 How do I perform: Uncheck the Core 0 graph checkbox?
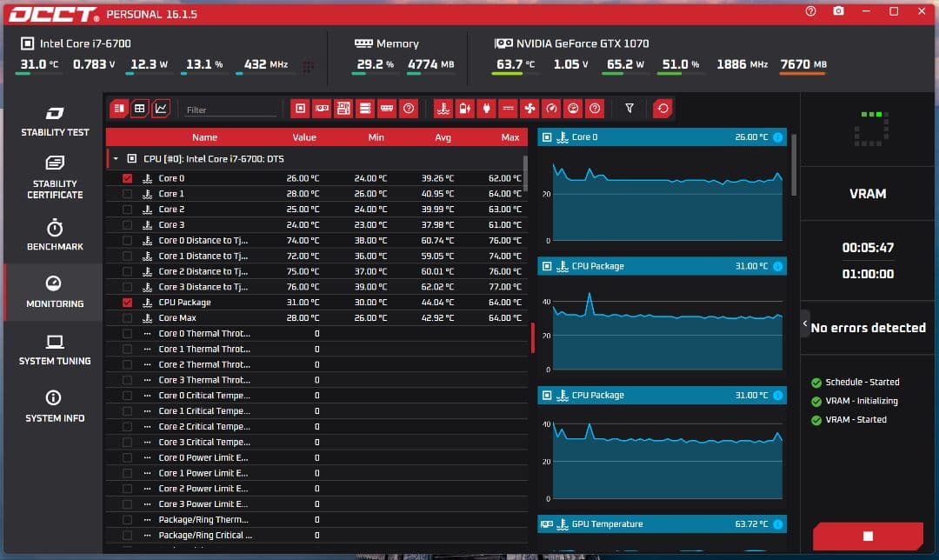127,178
